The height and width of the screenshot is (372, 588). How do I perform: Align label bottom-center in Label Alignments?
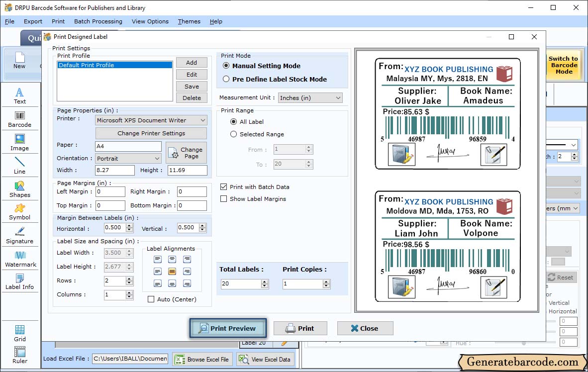tap(172, 283)
